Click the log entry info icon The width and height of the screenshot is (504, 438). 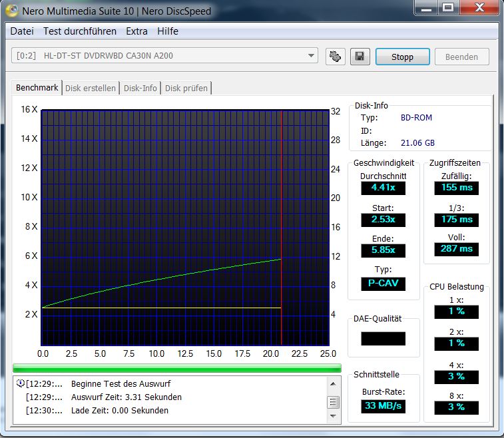(20, 383)
